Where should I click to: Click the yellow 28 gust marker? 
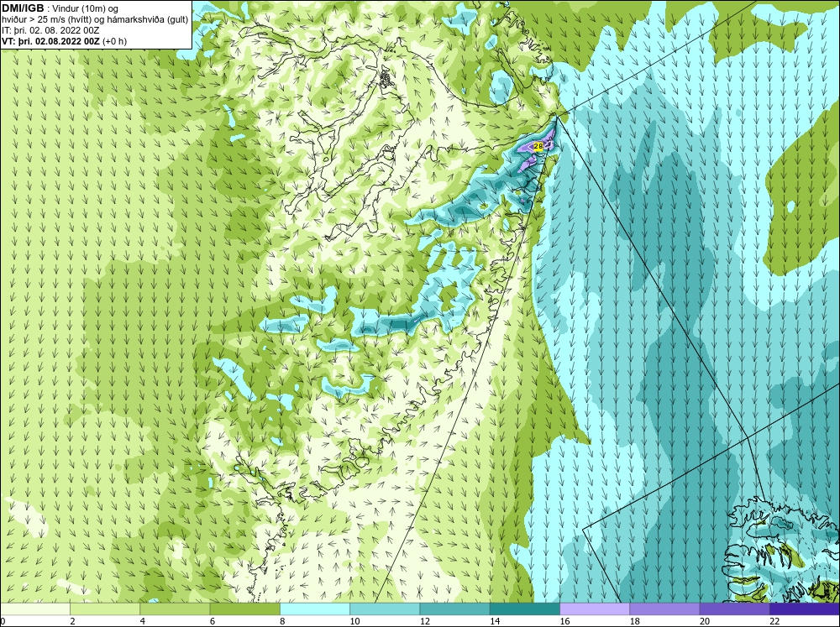(538, 146)
